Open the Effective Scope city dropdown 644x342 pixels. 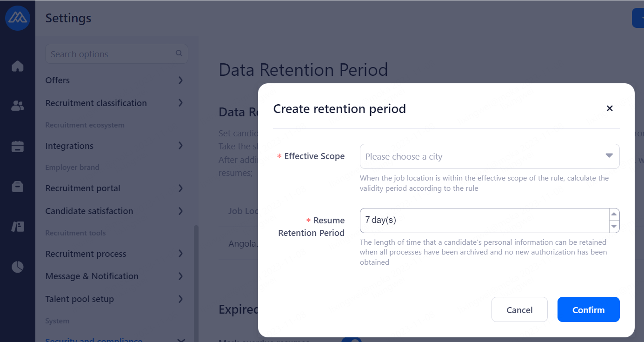tap(489, 156)
